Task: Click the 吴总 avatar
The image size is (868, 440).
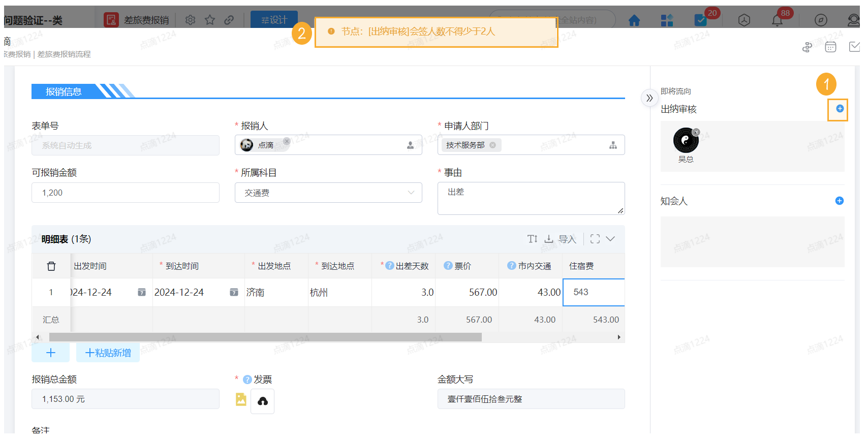Action: coord(686,141)
